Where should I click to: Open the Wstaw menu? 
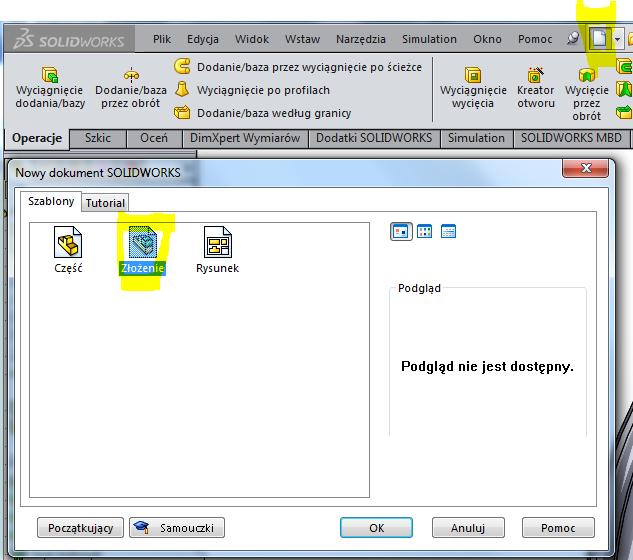point(302,39)
